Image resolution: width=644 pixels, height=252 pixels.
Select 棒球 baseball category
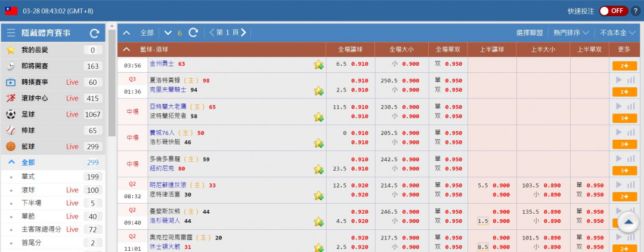pos(52,130)
